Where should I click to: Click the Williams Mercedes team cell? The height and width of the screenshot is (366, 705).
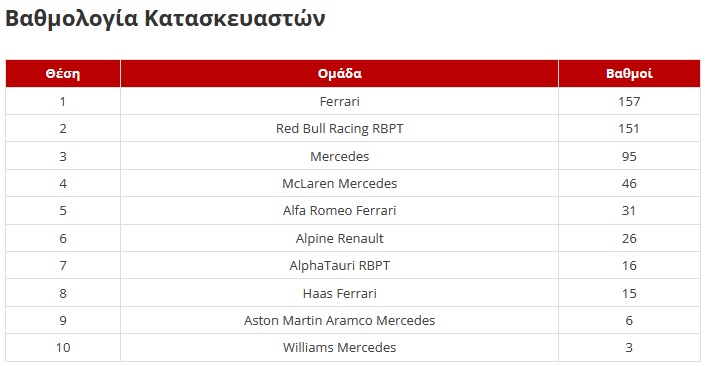coord(339,348)
